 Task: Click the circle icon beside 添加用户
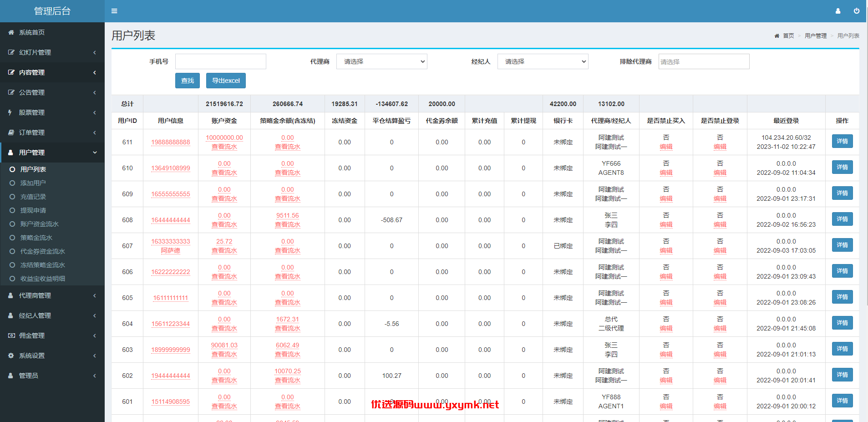[12, 183]
